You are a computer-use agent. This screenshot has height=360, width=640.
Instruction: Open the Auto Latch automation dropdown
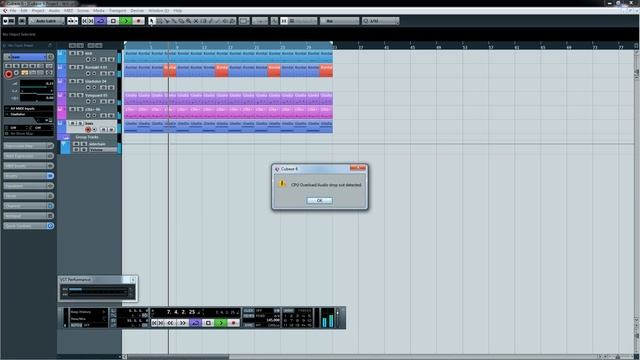[x=46, y=21]
